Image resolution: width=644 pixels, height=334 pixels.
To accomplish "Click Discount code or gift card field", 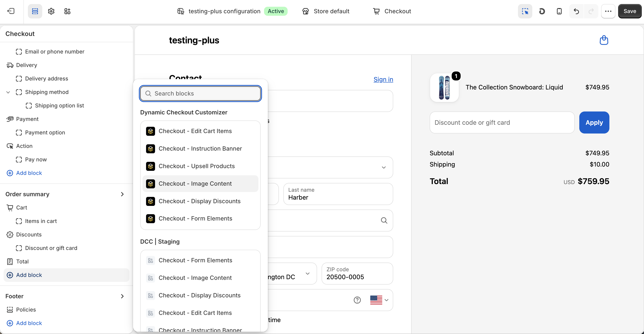I will tap(502, 122).
